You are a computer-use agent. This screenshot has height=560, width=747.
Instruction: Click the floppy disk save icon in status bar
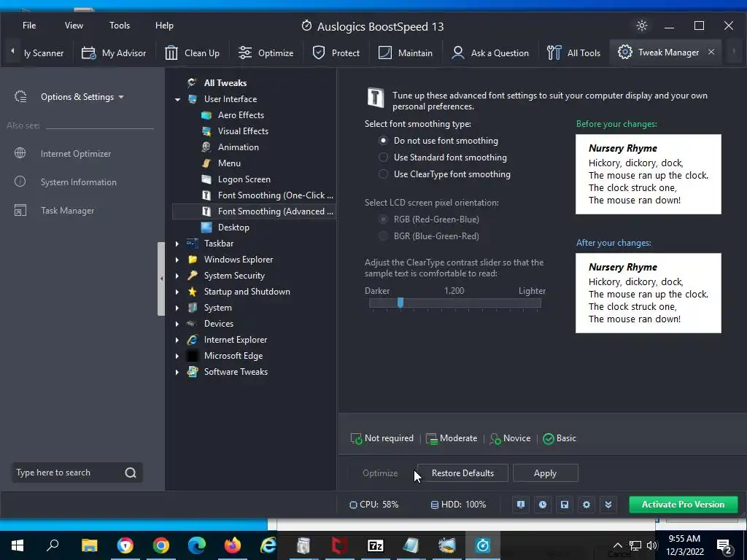click(x=565, y=505)
